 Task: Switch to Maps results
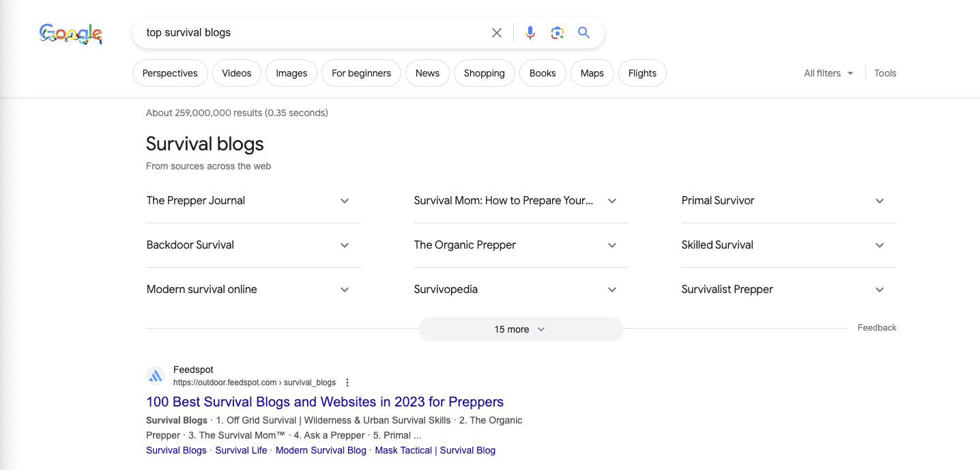pos(592,73)
